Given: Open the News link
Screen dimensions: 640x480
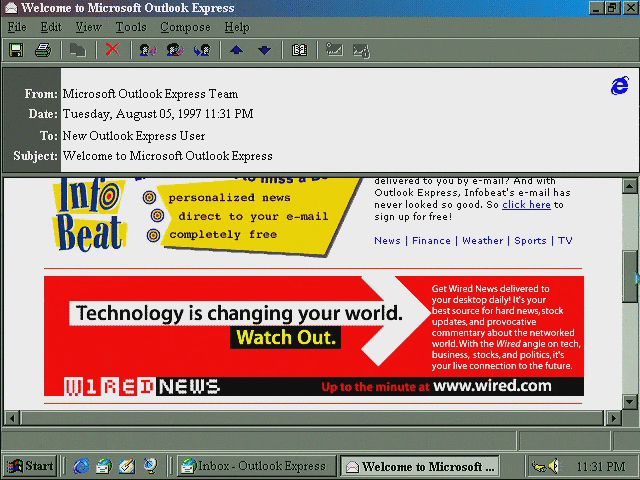Looking at the screenshot, I should pyautogui.click(x=387, y=240).
